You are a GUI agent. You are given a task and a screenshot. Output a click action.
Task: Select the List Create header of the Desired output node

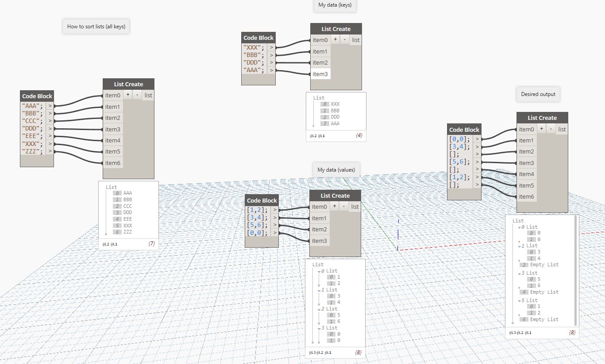click(x=542, y=118)
